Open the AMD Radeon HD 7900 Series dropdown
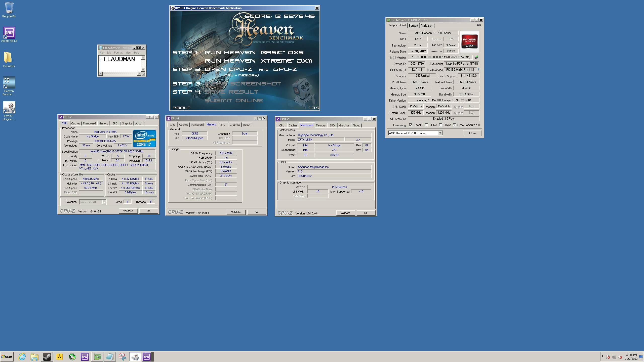644x362 pixels. (x=440, y=133)
